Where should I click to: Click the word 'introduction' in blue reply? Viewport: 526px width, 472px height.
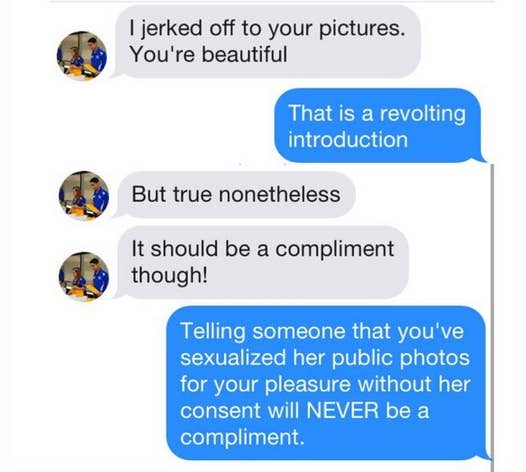[348, 140]
